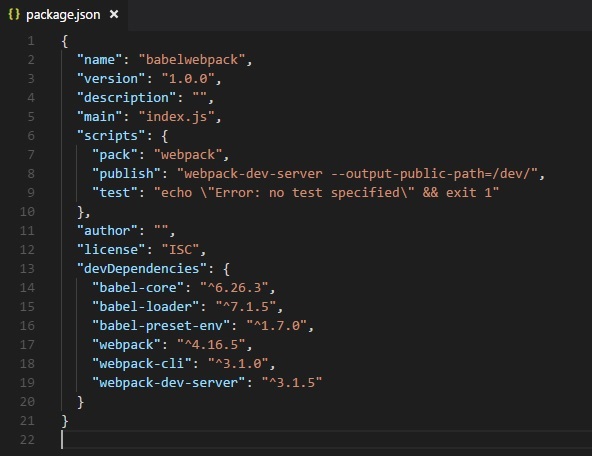Click the "index.js" value
This screenshot has width=592, height=456.
pos(176,116)
